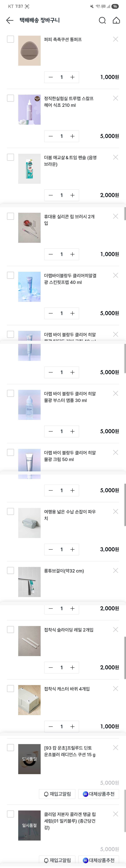Tick checkbox for 롱튜브걸이(약32 cm)
The image size is (126, 868).
[x=11, y=570]
